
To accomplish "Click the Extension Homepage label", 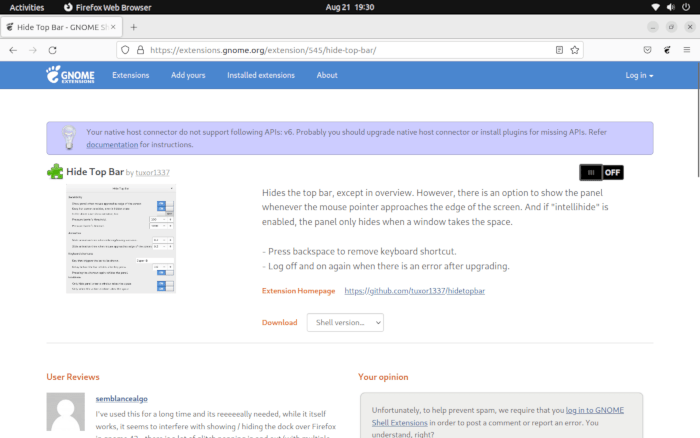I will pyautogui.click(x=298, y=291).
